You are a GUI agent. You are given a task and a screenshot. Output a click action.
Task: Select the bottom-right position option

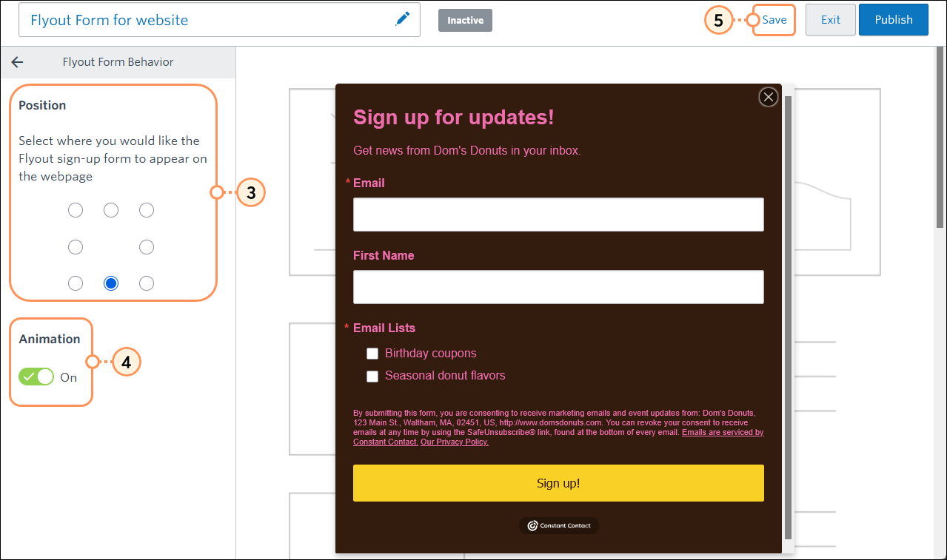click(x=147, y=283)
